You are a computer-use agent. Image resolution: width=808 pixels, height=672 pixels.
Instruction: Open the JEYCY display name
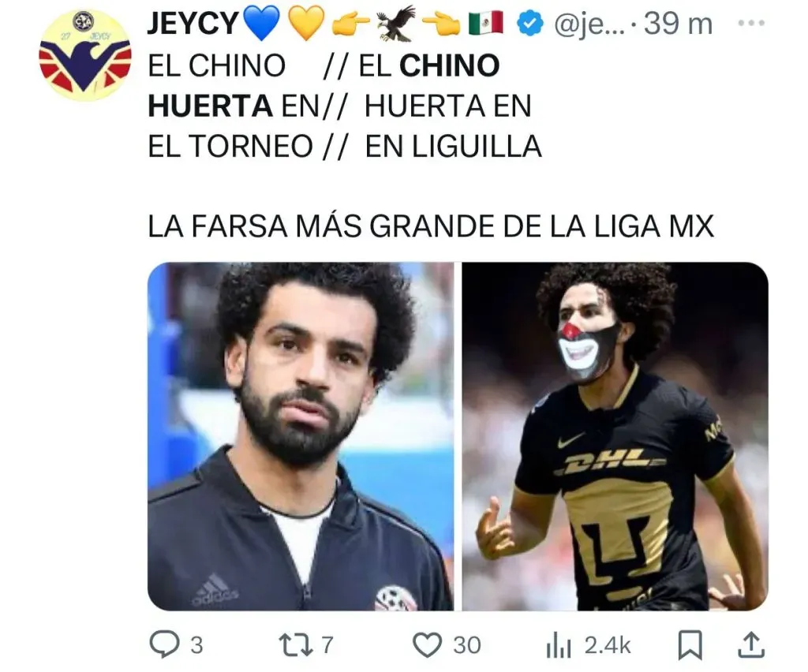coord(193,24)
